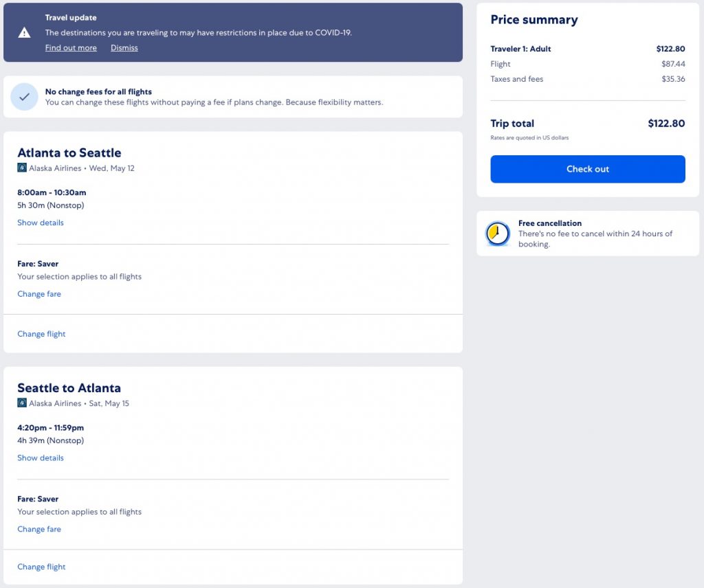Change fare for the Atlanta to Seattle flight

(x=39, y=294)
